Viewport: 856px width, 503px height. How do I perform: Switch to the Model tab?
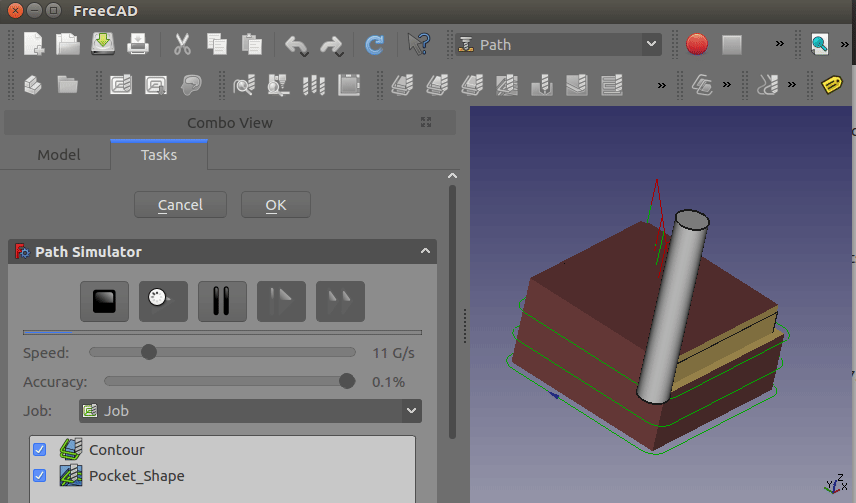[58, 155]
